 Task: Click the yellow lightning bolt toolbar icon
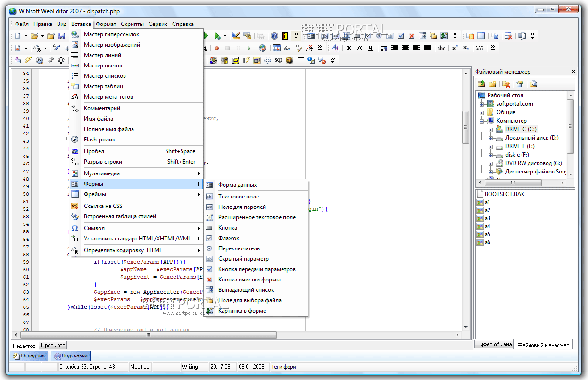point(29,60)
